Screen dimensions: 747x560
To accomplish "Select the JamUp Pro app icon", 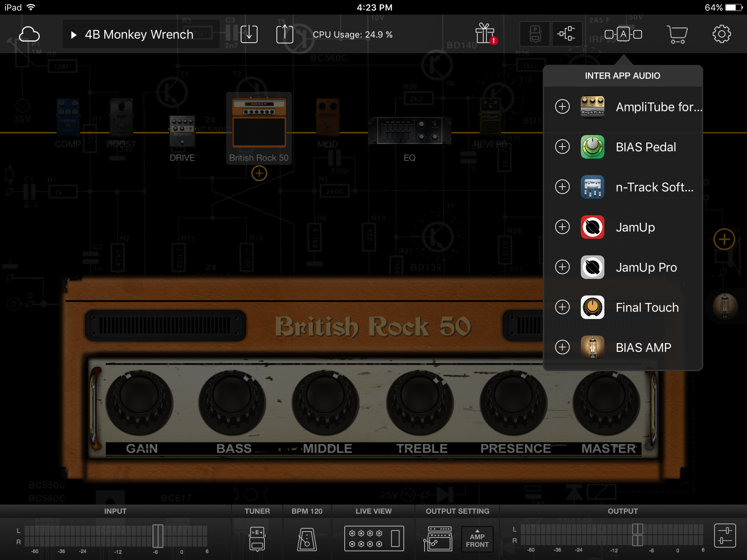I will 592,267.
